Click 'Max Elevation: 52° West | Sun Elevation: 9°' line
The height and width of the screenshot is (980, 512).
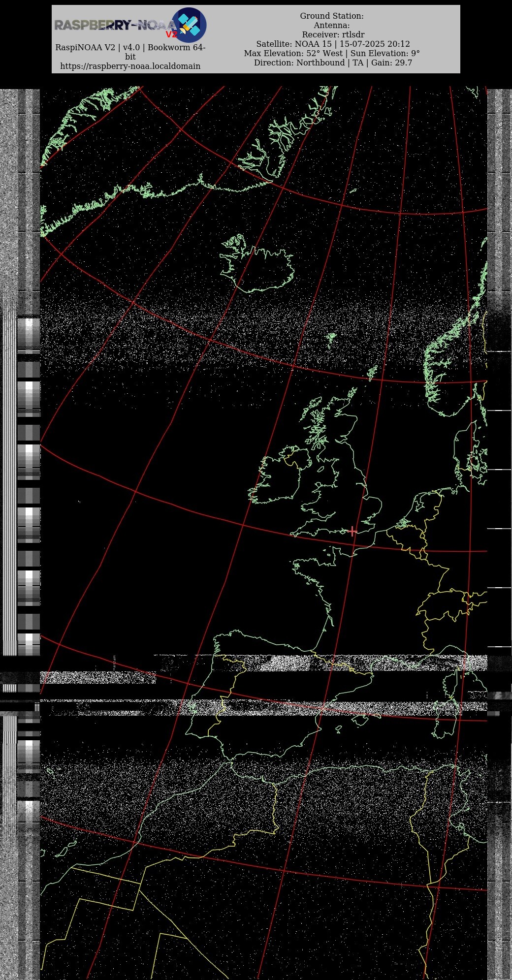point(332,53)
